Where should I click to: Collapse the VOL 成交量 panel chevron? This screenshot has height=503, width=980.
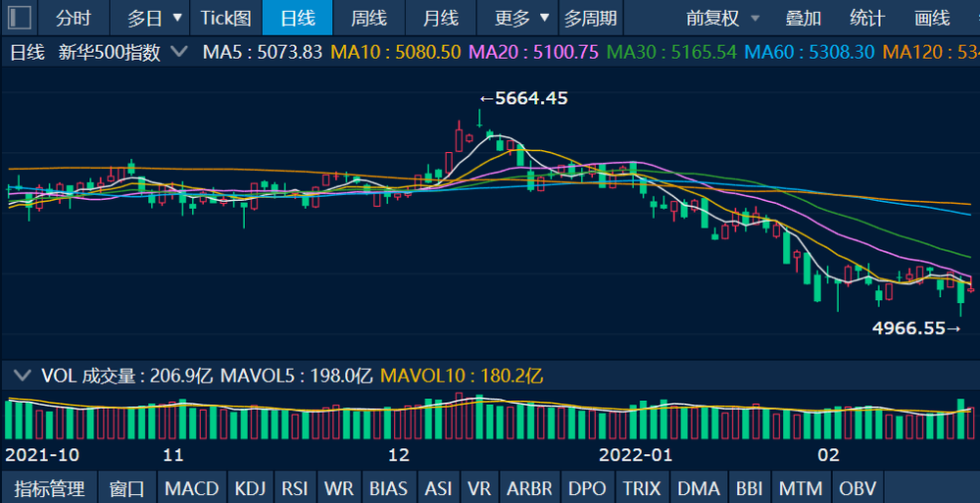[x=22, y=376]
